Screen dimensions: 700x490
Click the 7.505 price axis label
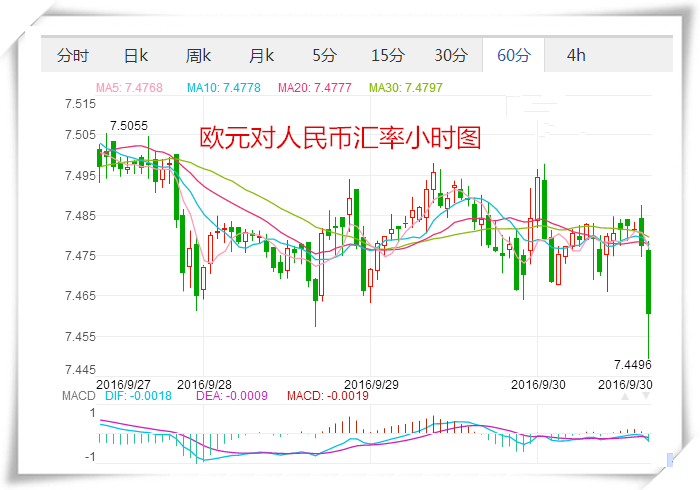pyautogui.click(x=80, y=135)
